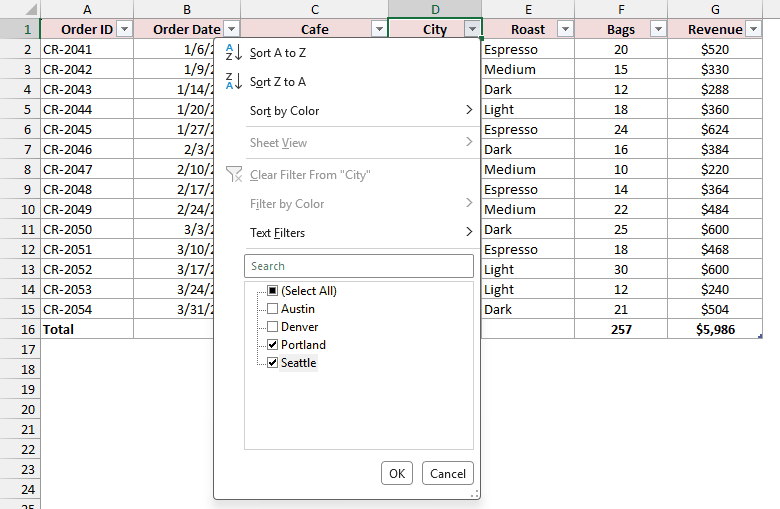Select Filter by Color menu item
This screenshot has width=780, height=509.
tap(347, 204)
